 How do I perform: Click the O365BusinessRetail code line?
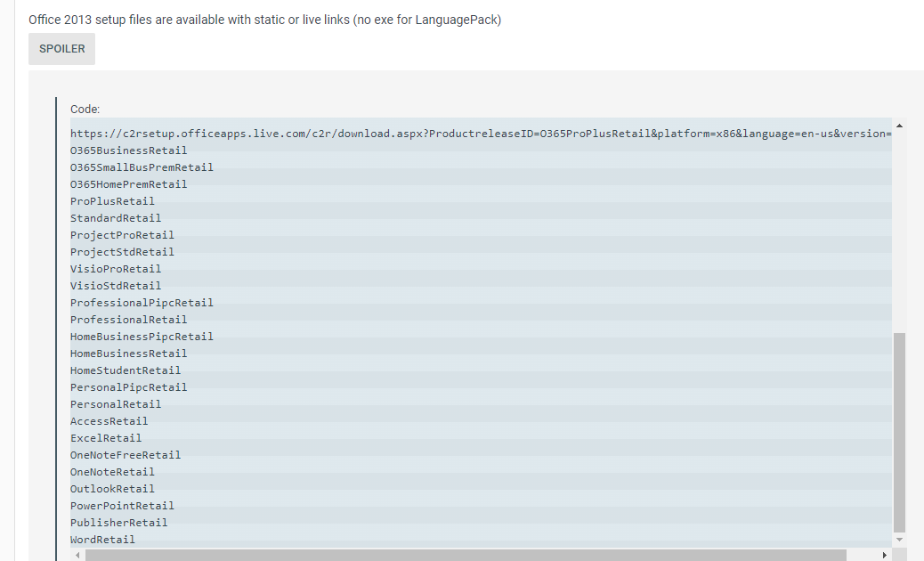(129, 150)
